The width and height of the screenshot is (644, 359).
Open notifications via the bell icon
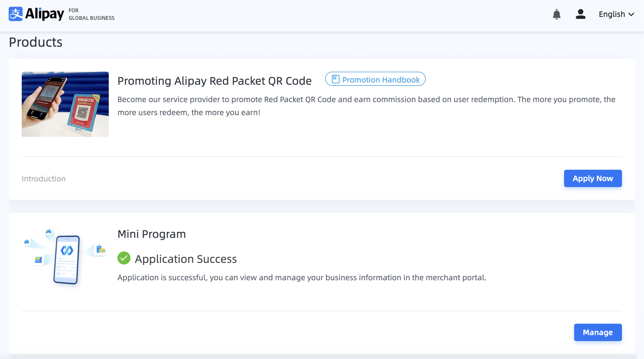click(x=557, y=15)
